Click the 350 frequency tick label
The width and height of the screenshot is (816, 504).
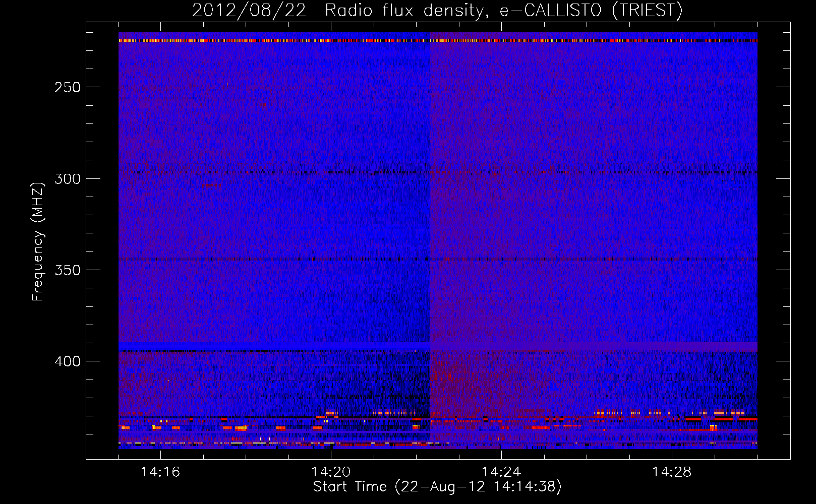pos(68,270)
